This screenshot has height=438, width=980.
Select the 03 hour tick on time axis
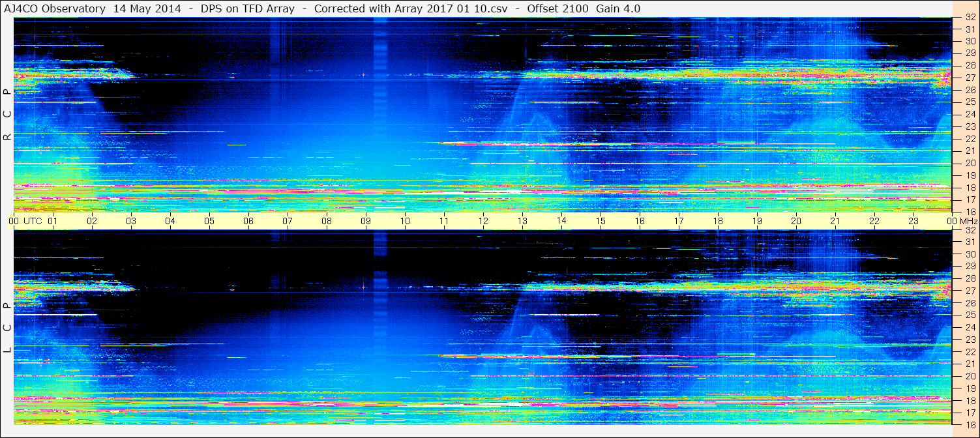click(x=131, y=221)
